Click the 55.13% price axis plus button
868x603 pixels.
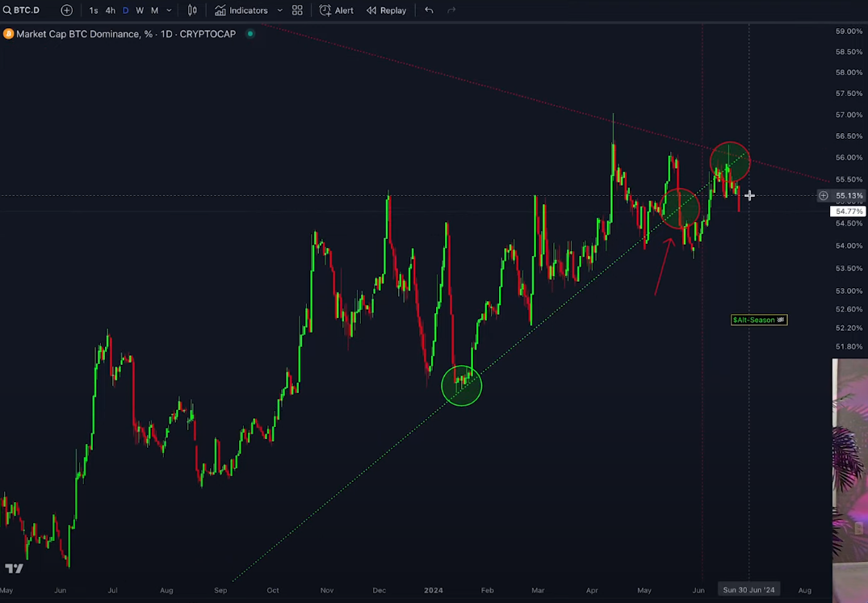(x=823, y=195)
